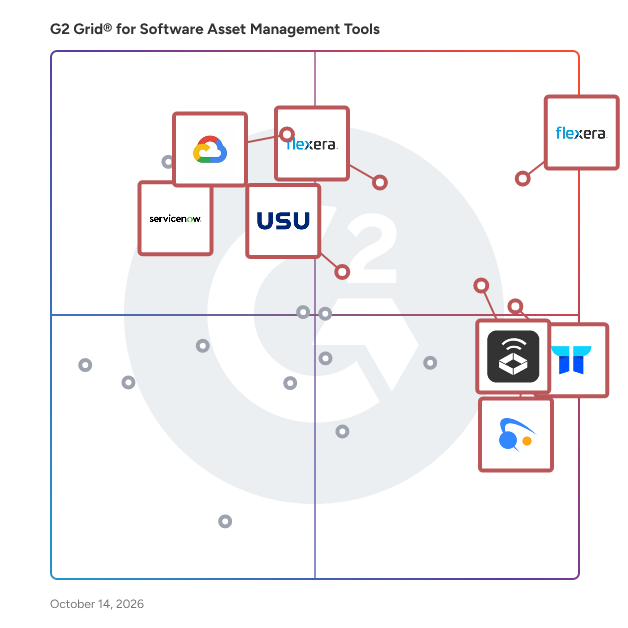Click the Flexera card next to Google Cloud
The image size is (628, 628).
pos(312,143)
